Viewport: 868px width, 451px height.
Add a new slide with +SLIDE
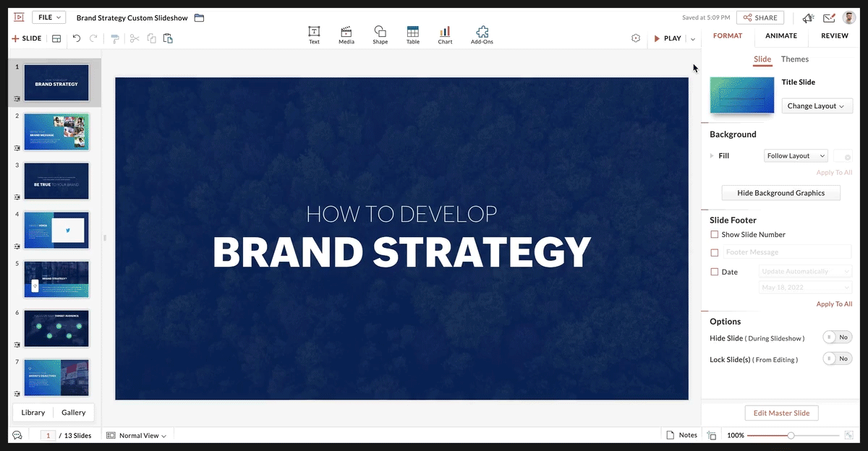[27, 38]
